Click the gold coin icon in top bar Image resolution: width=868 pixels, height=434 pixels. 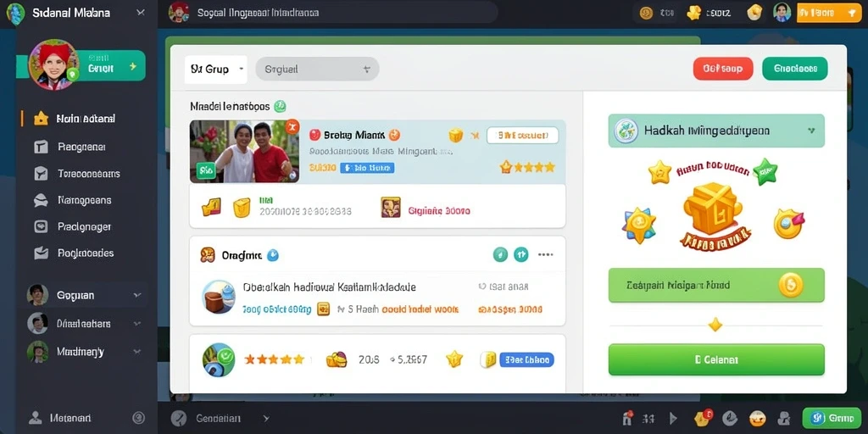(646, 13)
